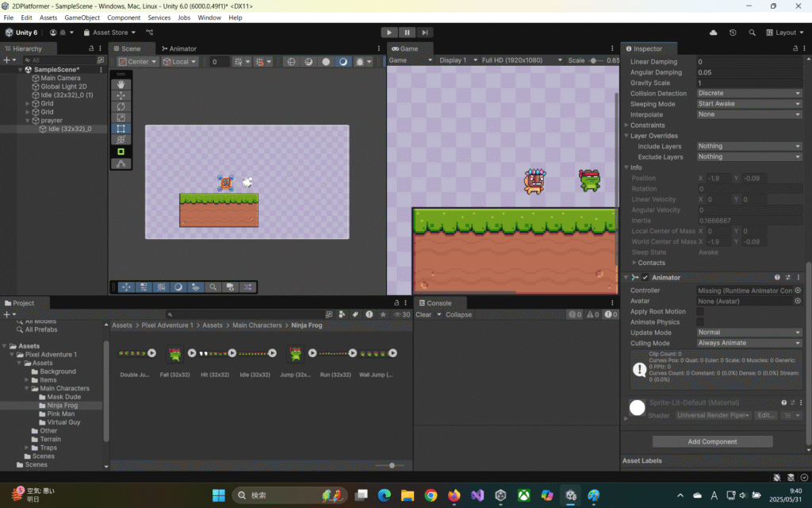Expand the Constraints section in Inspector
Image resolution: width=812 pixels, height=508 pixels.
626,125
